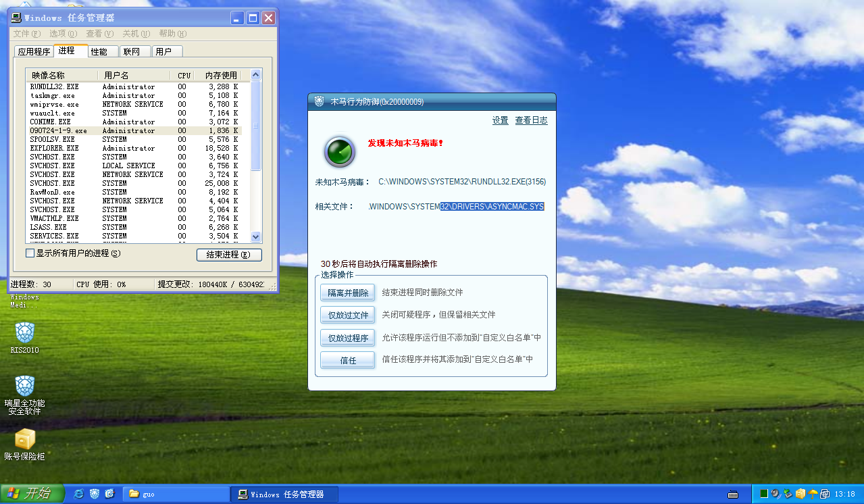864x504 pixels.
Task: Click the yellow safe box tray icon
Action: click(x=801, y=494)
